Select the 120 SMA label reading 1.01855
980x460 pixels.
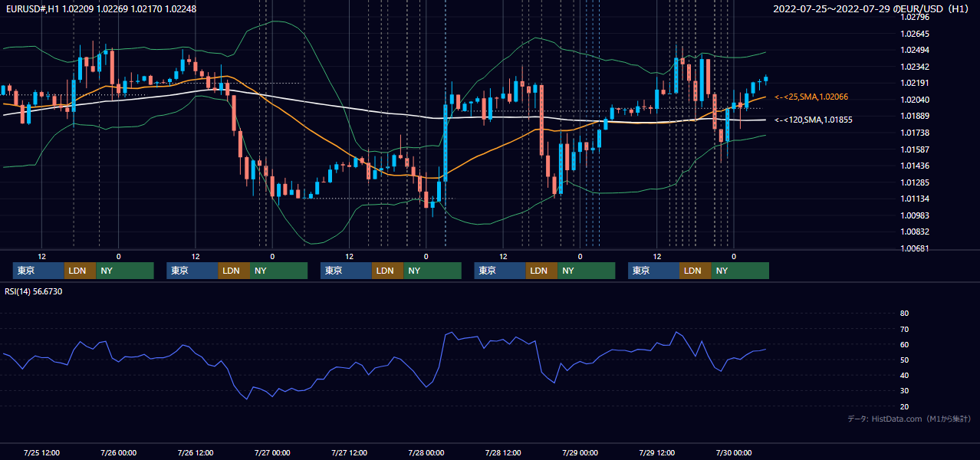pos(814,120)
